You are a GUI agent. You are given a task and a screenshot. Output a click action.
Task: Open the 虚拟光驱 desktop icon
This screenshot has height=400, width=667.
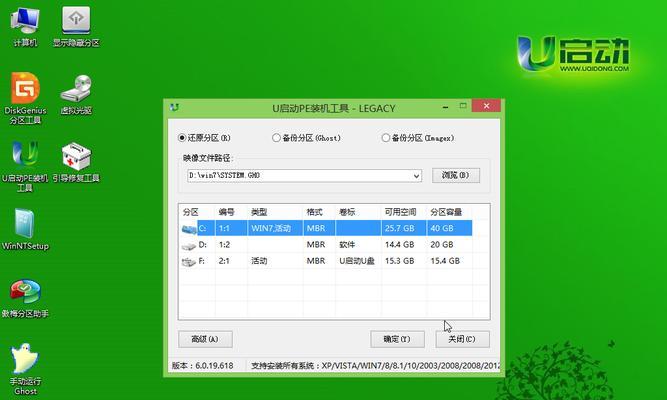click(76, 94)
